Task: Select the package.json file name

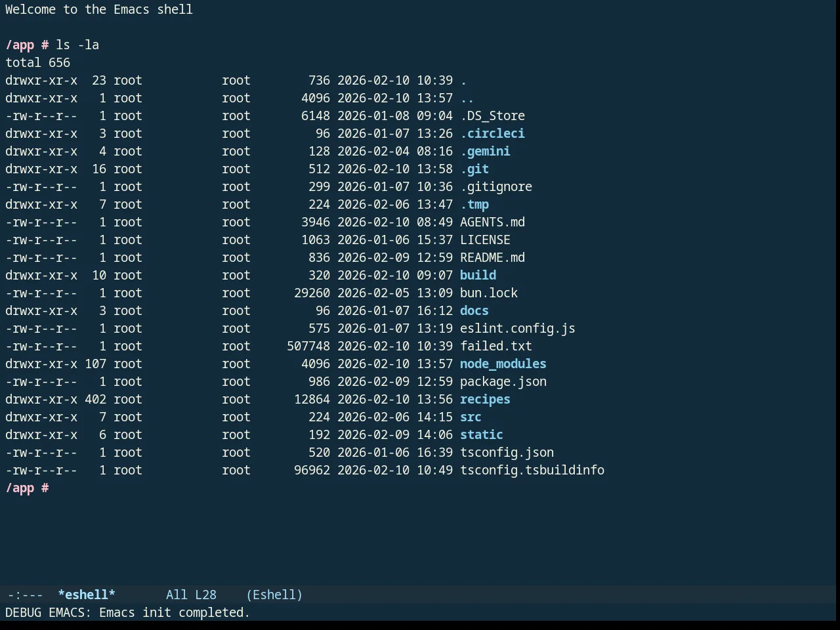Action: tap(503, 381)
